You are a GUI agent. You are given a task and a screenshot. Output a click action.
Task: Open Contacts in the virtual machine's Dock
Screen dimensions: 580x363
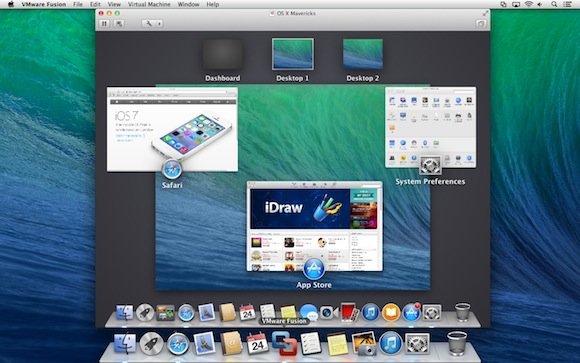pos(227,312)
